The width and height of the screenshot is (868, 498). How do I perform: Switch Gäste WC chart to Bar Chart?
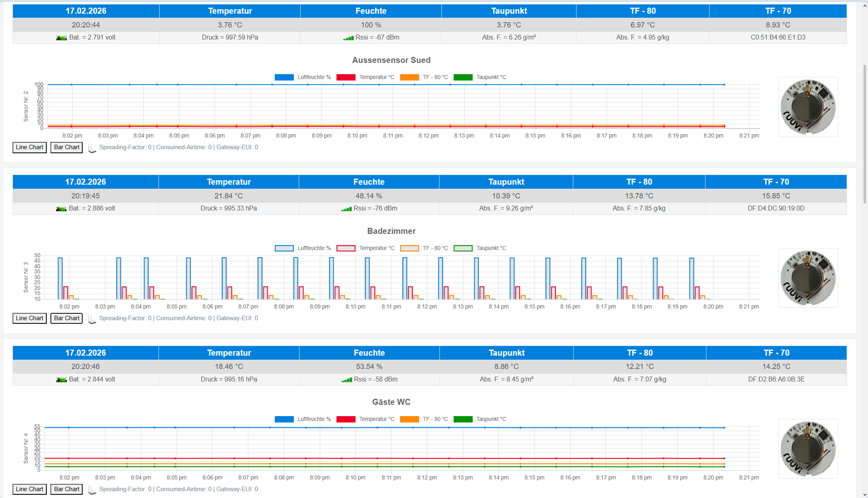coord(67,490)
